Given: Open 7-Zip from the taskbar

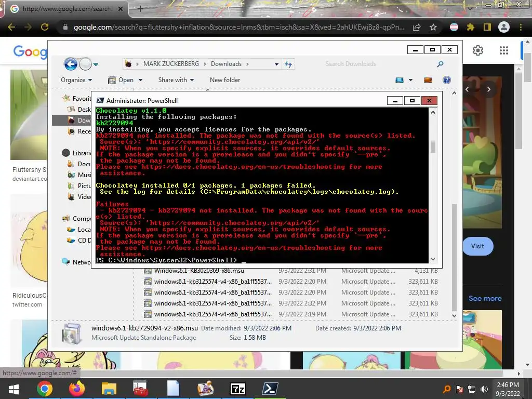Looking at the screenshot, I should (238, 389).
